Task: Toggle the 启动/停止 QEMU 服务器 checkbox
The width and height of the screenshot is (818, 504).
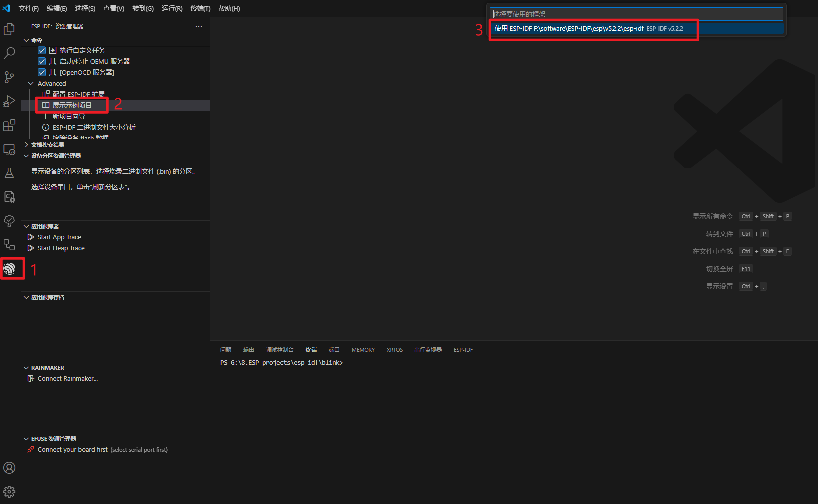Action: point(42,61)
